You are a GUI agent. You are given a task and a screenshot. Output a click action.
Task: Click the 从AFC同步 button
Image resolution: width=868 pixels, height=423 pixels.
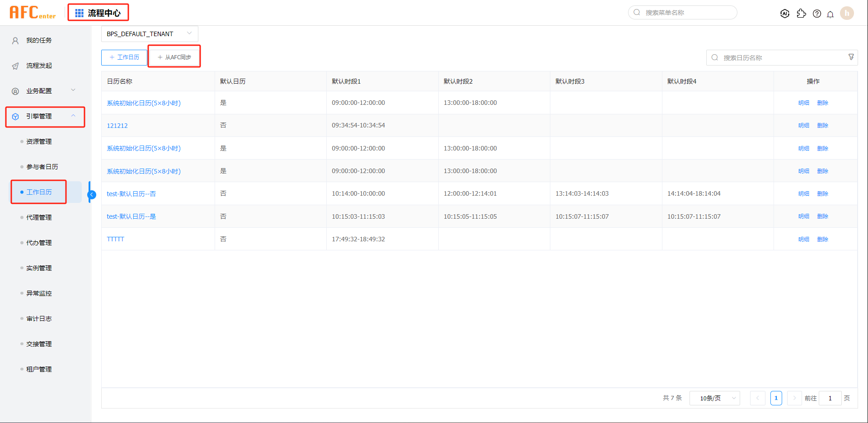pos(174,57)
